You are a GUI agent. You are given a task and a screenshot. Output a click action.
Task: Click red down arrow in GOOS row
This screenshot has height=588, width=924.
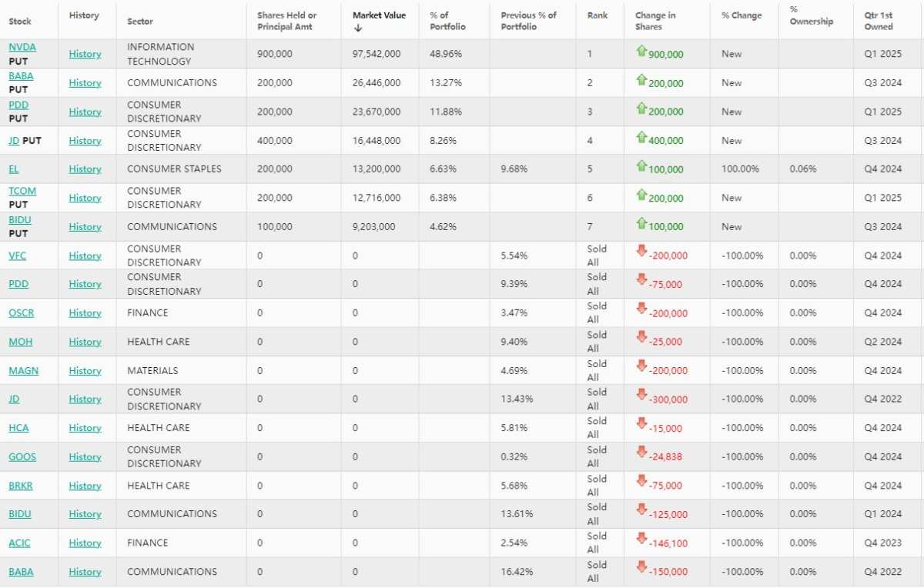coord(641,453)
